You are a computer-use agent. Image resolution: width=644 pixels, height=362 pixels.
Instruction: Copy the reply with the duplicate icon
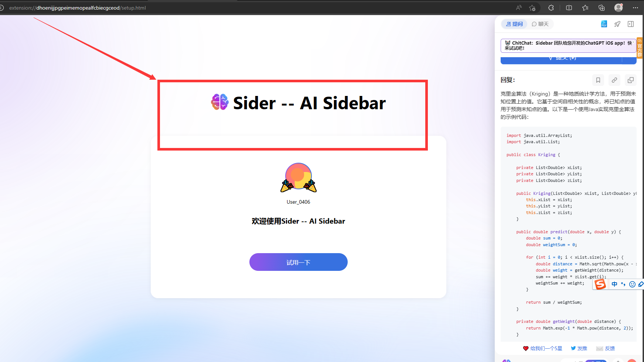[631, 80]
